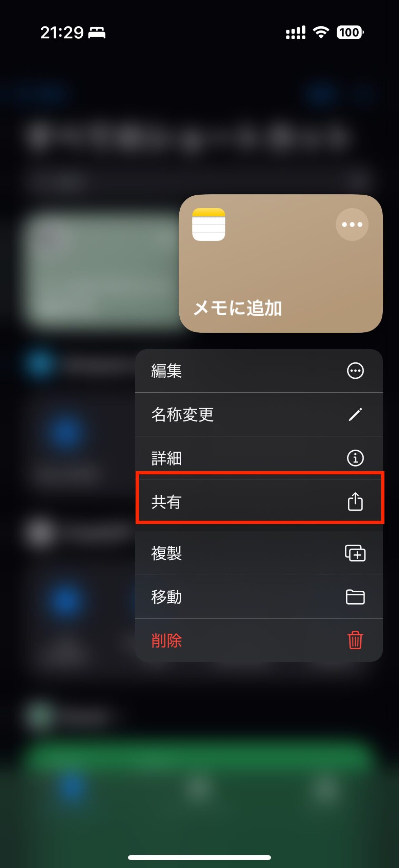Tap the battery indicator in status bar
The height and width of the screenshot is (868, 399).
350,33
